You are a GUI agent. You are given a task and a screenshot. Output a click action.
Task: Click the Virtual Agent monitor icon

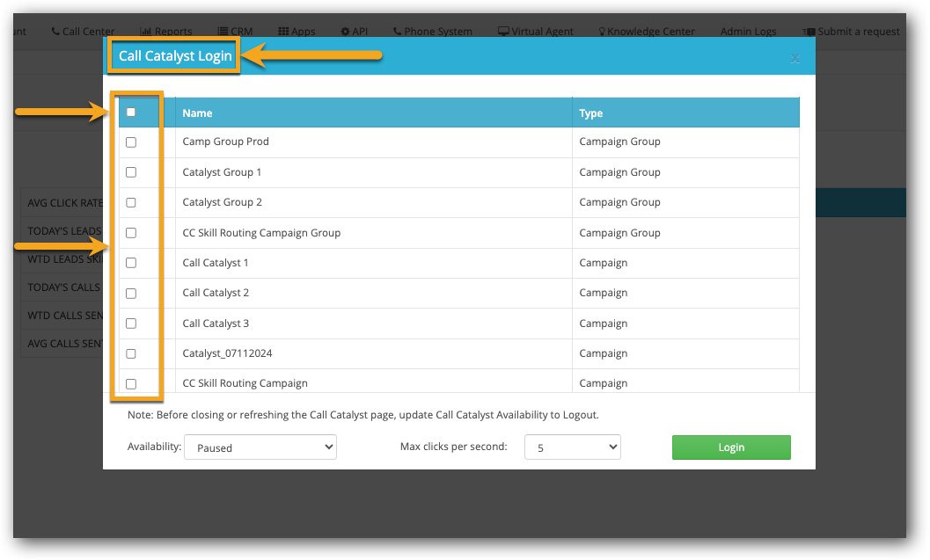[503, 32]
